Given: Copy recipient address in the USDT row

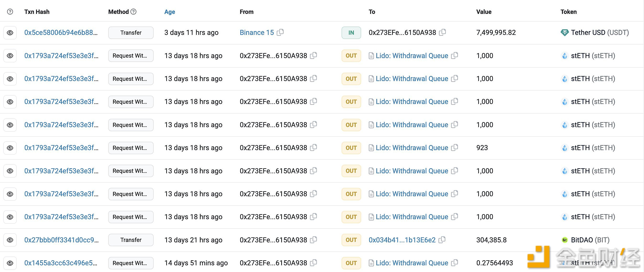Looking at the screenshot, I should 442,32.
